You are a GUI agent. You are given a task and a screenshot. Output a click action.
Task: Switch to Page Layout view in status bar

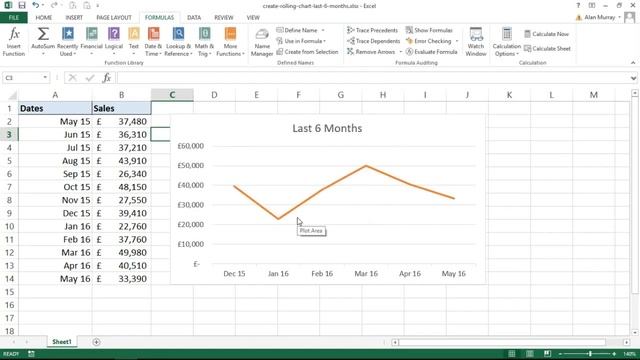click(529, 353)
